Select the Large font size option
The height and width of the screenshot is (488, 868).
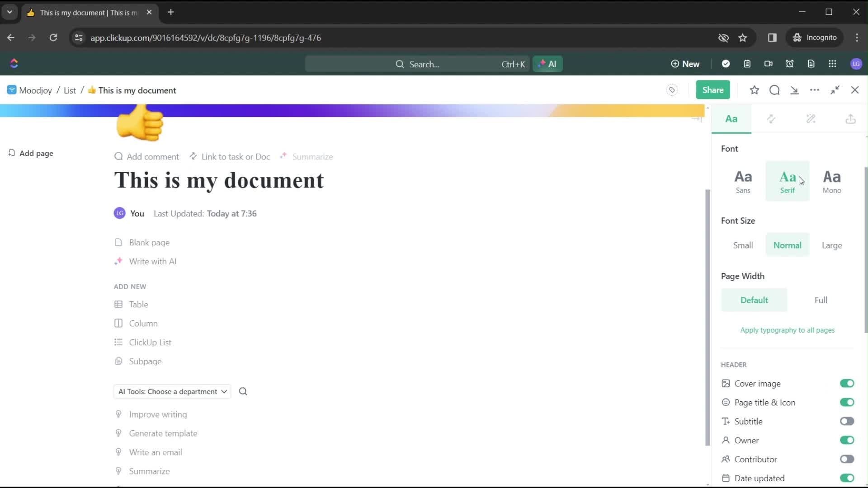832,245
